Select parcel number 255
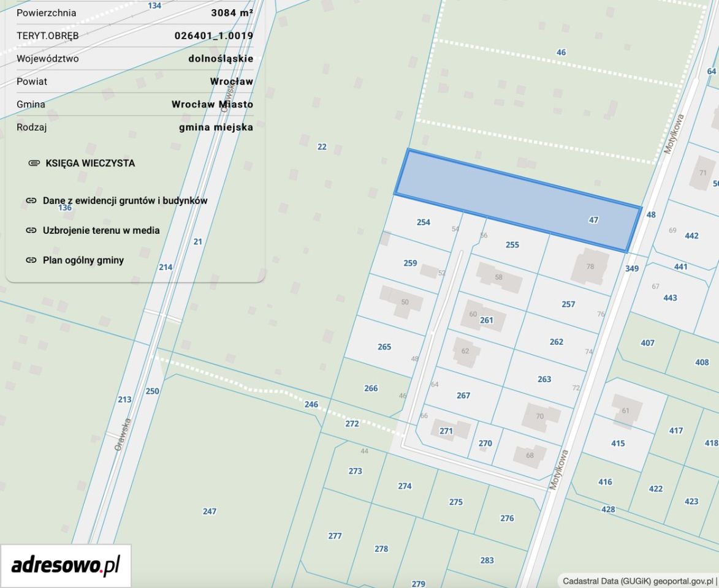This screenshot has width=719, height=588. (x=512, y=245)
